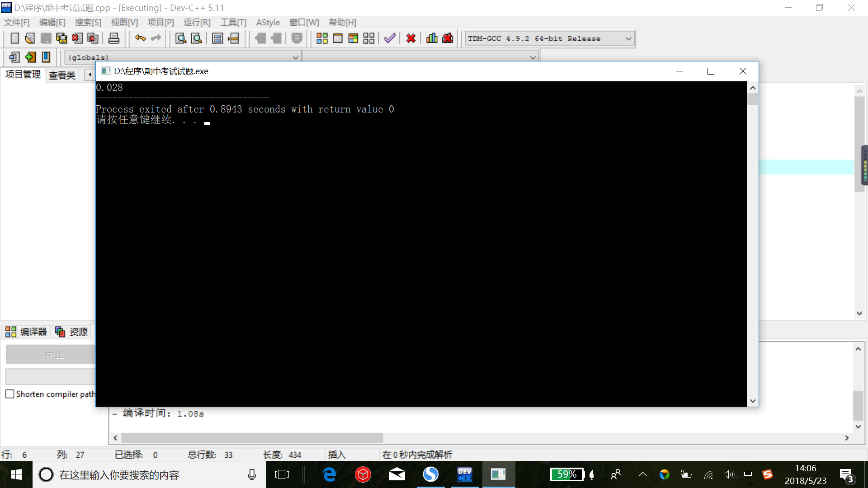
Task: Open Microsoft Edge from the taskbar
Action: coord(329,474)
